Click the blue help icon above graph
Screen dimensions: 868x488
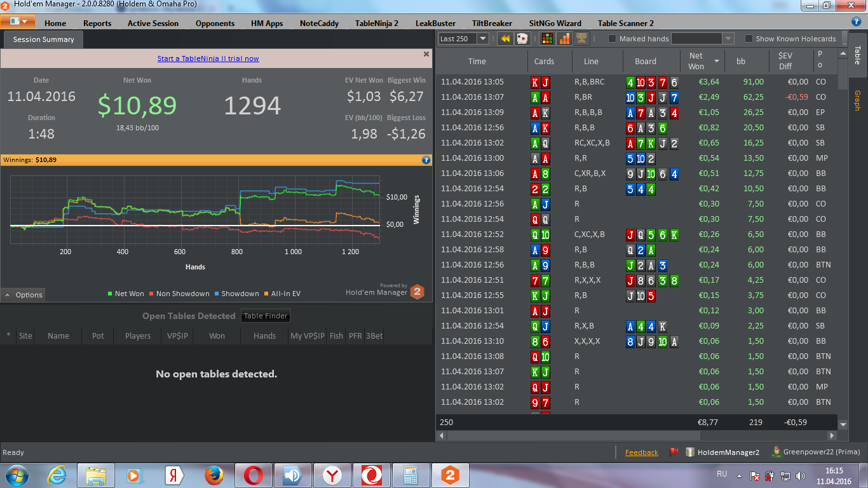pos(426,160)
